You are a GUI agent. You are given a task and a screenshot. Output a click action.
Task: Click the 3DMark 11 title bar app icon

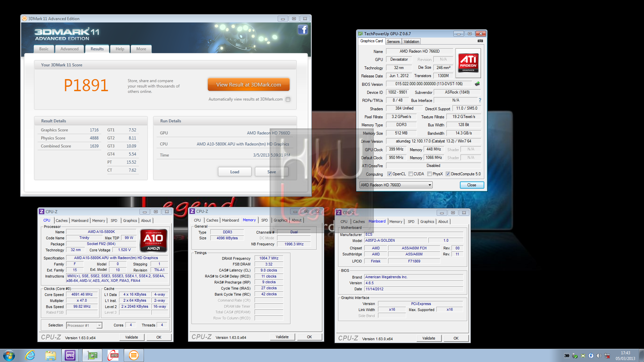pos(24,18)
